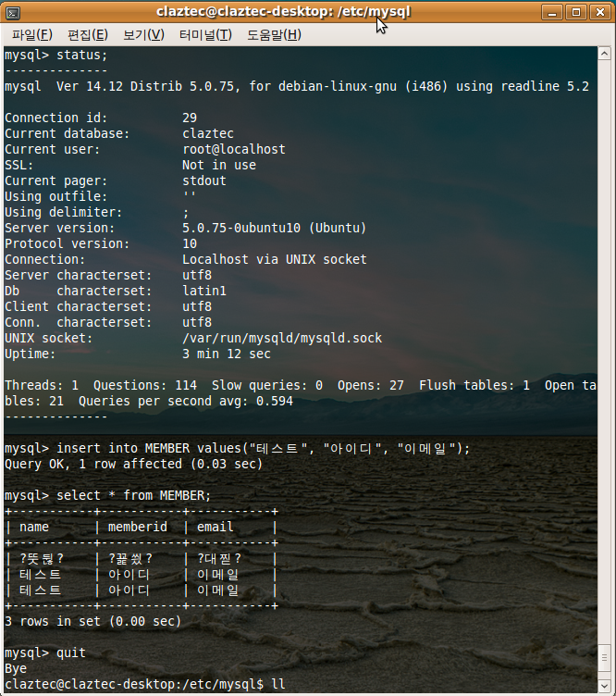Click 'Queries per second avg: 0.594' text
The height and width of the screenshot is (696, 616).
tap(186, 402)
